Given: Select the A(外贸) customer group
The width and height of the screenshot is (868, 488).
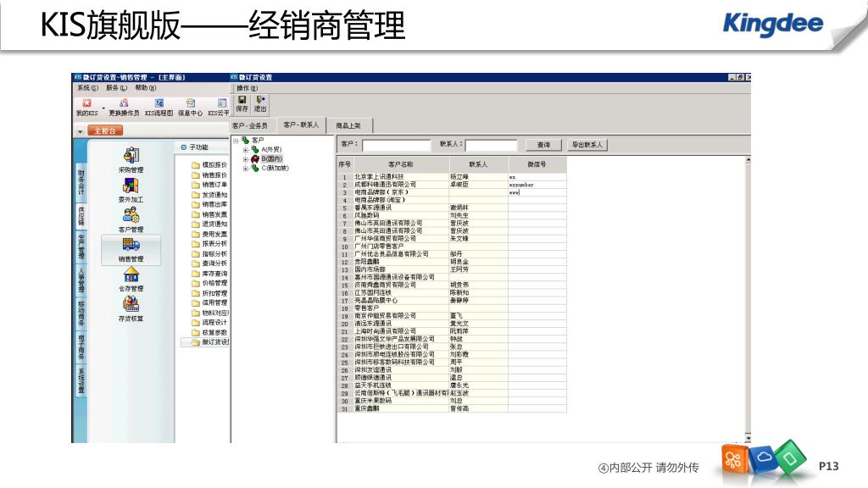Looking at the screenshot, I should pos(271,149).
